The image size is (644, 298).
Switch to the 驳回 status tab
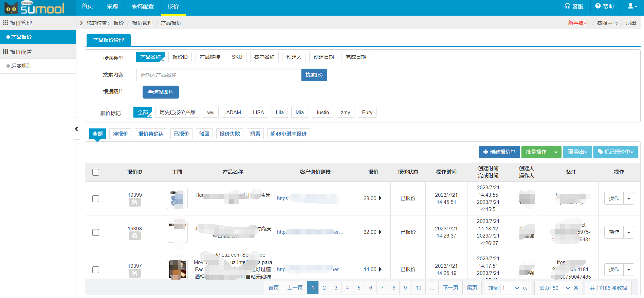[204, 134]
